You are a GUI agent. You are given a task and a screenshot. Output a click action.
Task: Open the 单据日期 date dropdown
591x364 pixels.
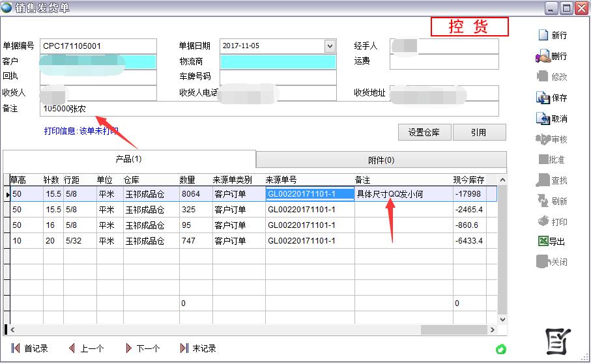(x=330, y=46)
